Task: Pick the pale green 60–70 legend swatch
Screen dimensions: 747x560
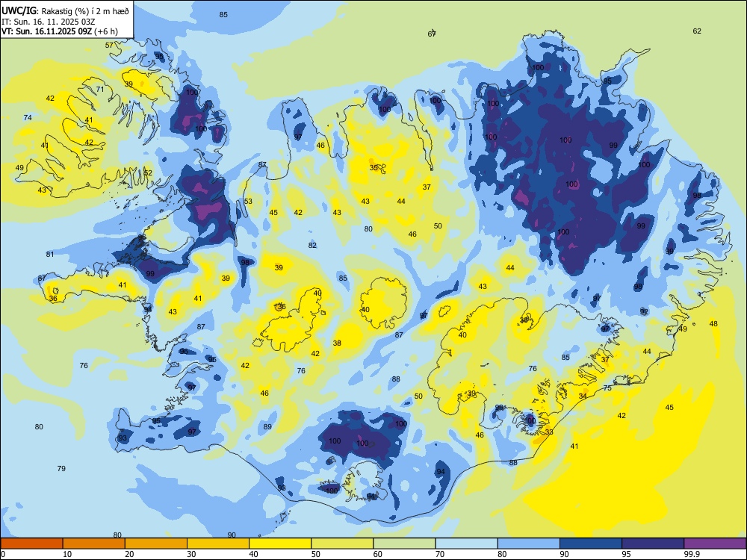Action: 404,544
